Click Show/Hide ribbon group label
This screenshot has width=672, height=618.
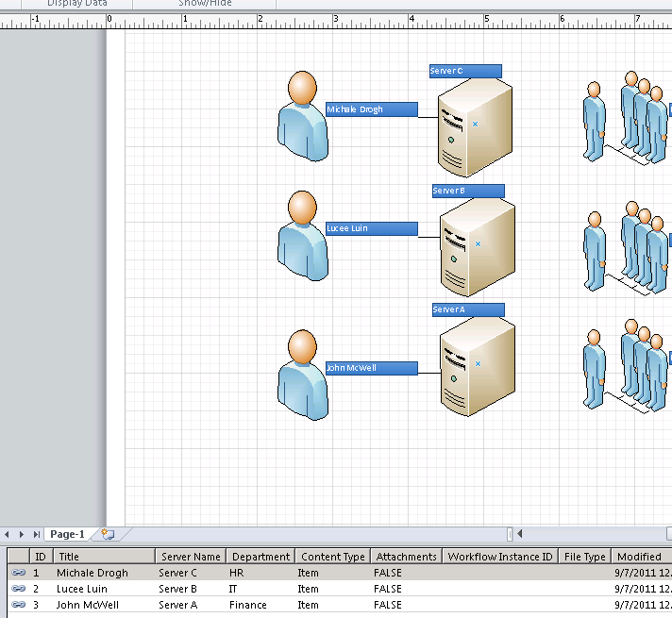coord(205,4)
